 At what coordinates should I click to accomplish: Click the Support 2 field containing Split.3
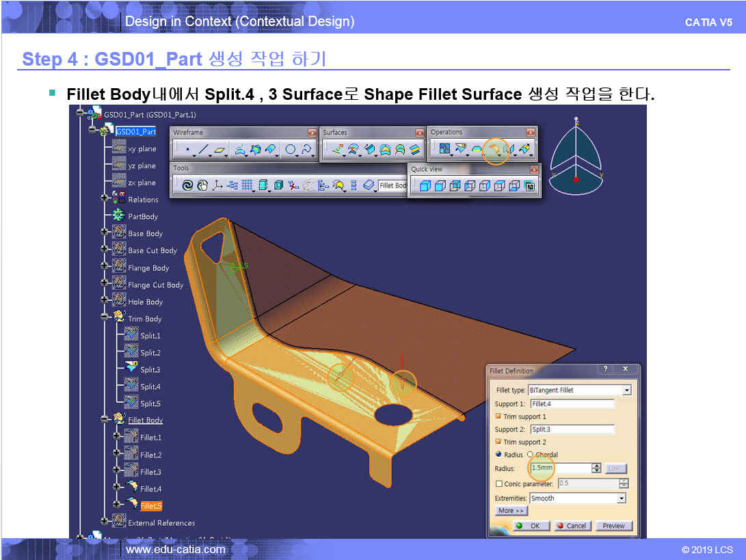point(572,429)
